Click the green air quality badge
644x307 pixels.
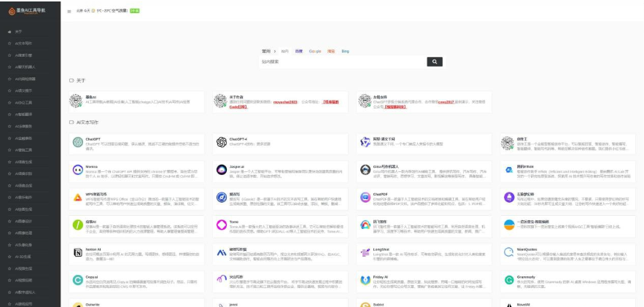point(134,11)
